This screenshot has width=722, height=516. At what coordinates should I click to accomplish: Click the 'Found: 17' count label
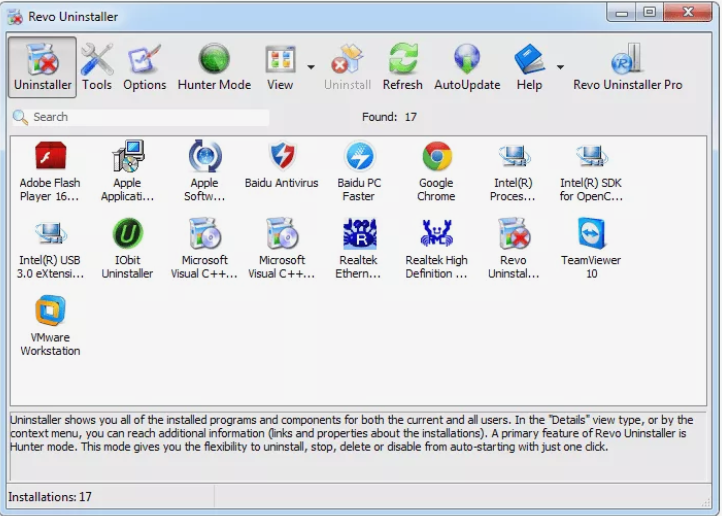pyautogui.click(x=389, y=117)
